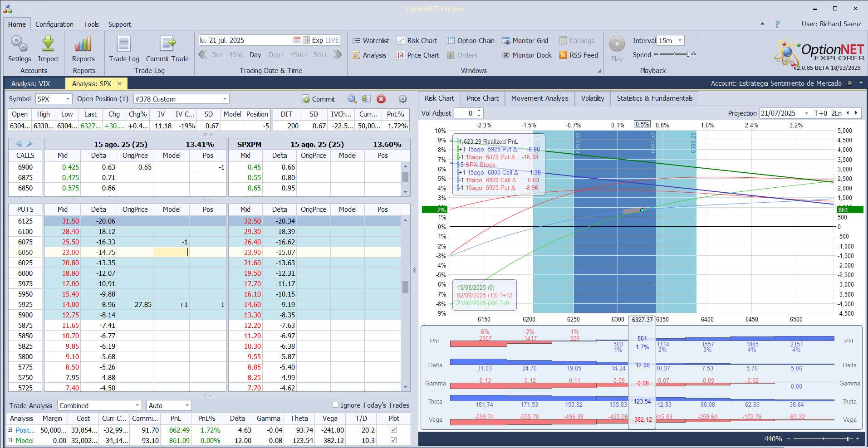This screenshot has height=448, width=868.
Task: Go to previous expiration with left arrow
Action: coord(19,143)
